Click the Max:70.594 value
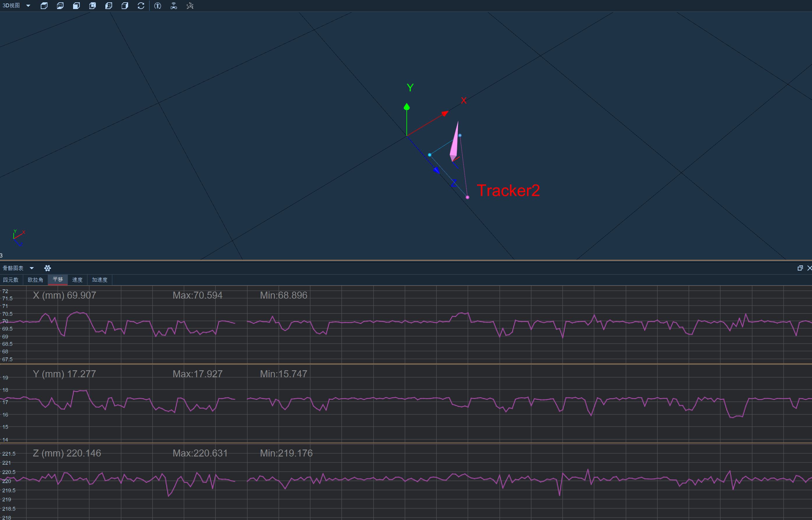 [197, 295]
